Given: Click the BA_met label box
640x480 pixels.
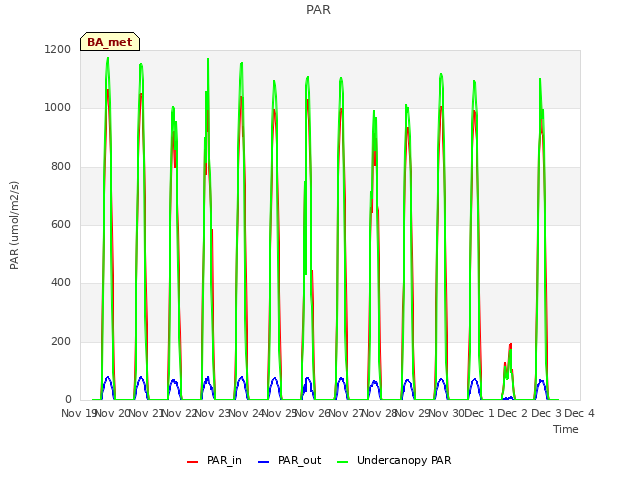Looking at the screenshot, I should pyautogui.click(x=110, y=42).
